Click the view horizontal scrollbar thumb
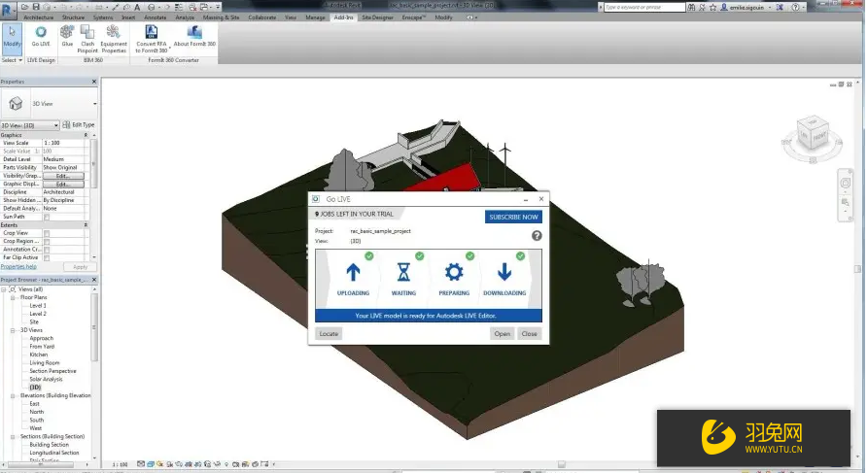This screenshot has width=868, height=473. coord(561,464)
